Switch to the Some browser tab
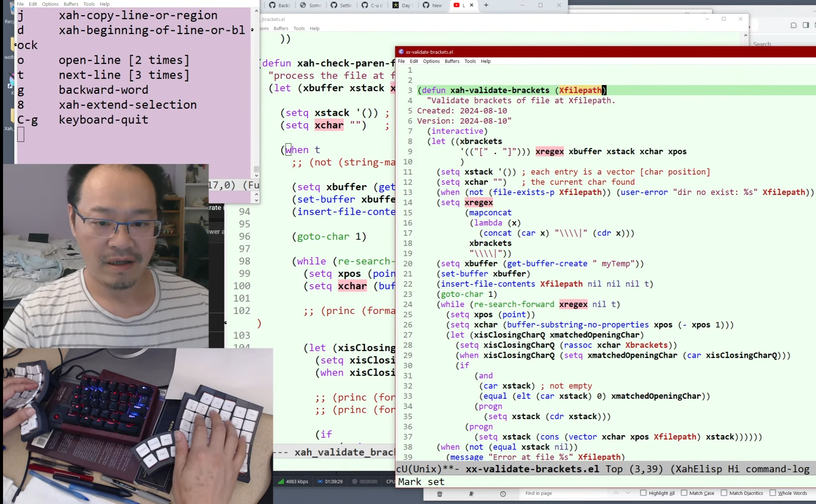The image size is (816, 504). (310, 5)
